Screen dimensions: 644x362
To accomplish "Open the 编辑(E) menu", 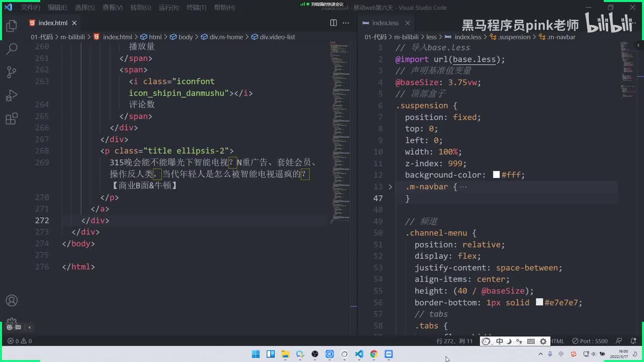I will click(x=57, y=8).
